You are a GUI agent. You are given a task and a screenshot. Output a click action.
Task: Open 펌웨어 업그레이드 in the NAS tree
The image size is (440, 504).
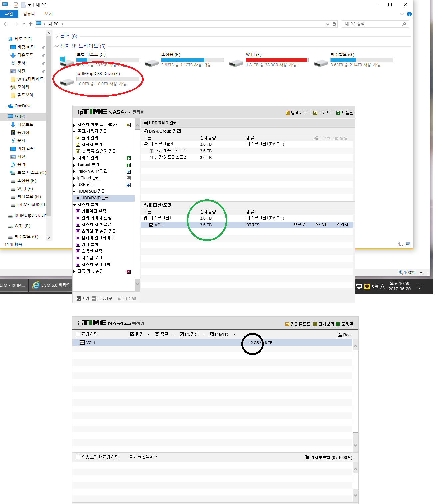tap(95, 238)
